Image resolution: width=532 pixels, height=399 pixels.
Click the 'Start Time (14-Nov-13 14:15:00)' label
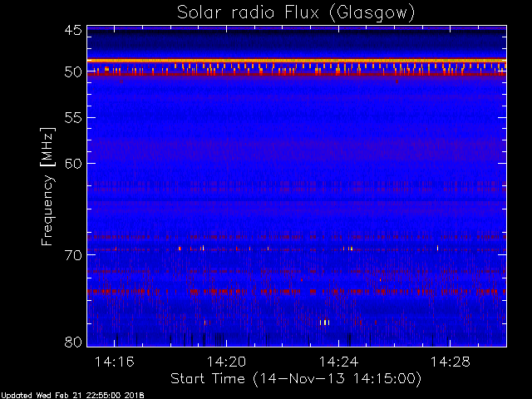296,378
